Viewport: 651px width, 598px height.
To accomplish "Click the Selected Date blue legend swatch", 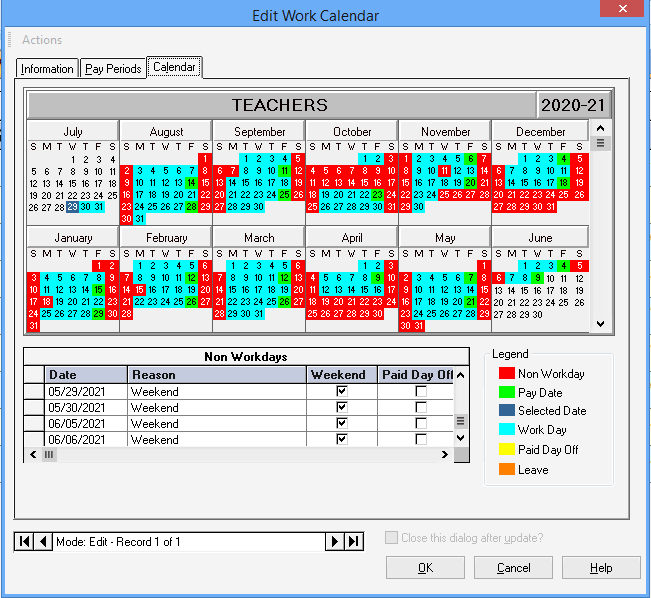I will [x=507, y=410].
